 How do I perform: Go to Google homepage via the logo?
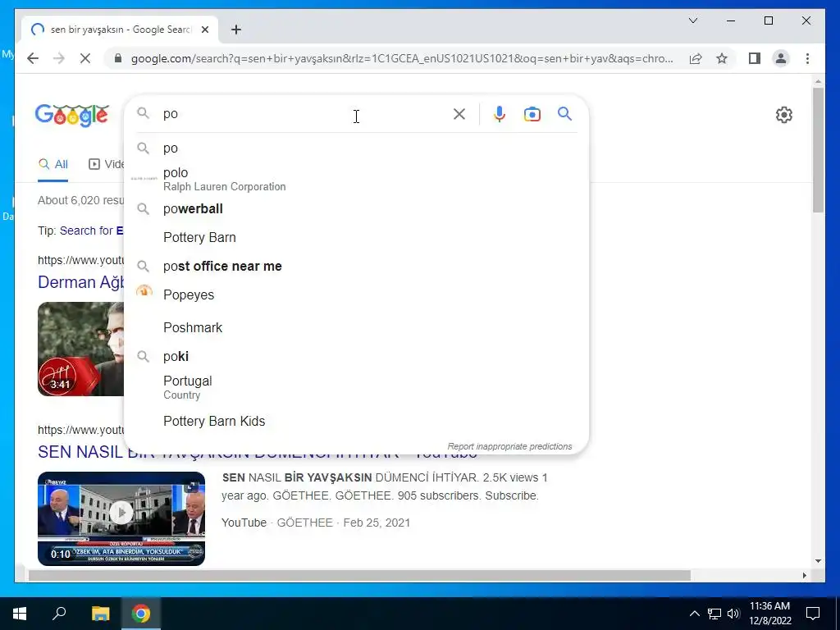coord(72,115)
